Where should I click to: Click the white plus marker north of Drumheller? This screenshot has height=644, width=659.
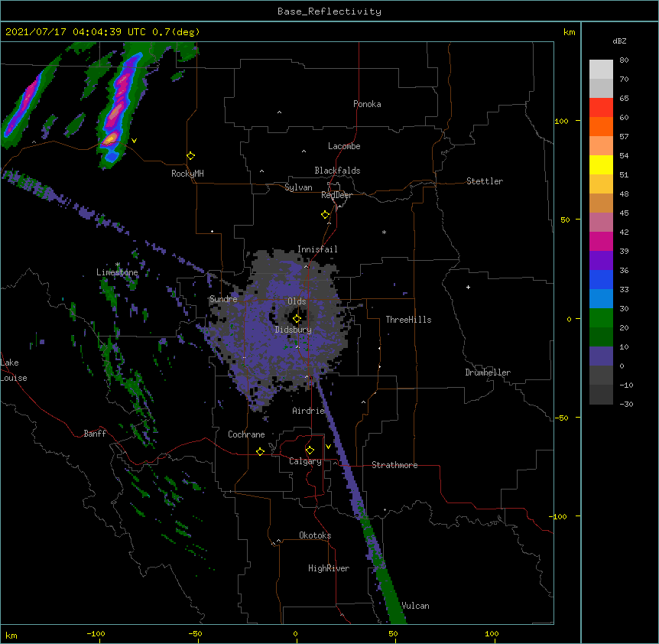click(468, 287)
